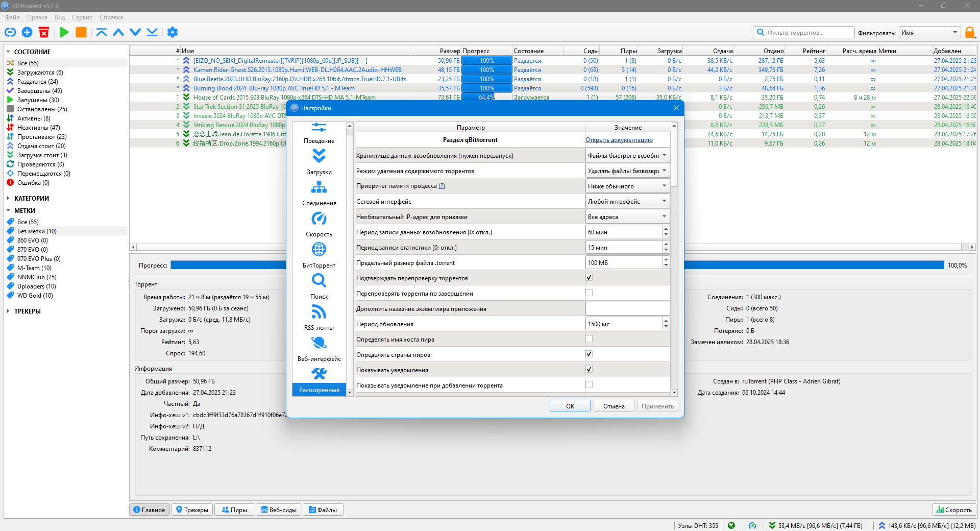980x531 pixels.
Task: Open Загрузки section in settings sidebar
Action: click(319, 162)
